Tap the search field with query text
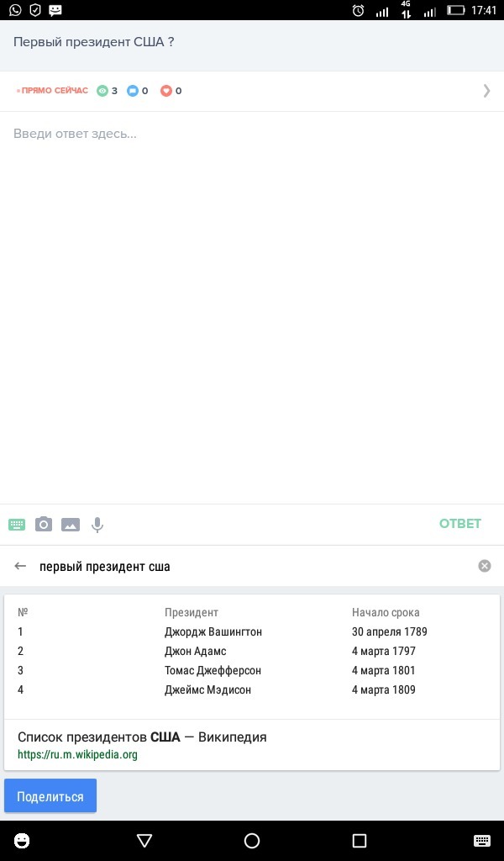The width and height of the screenshot is (504, 861). [252, 566]
